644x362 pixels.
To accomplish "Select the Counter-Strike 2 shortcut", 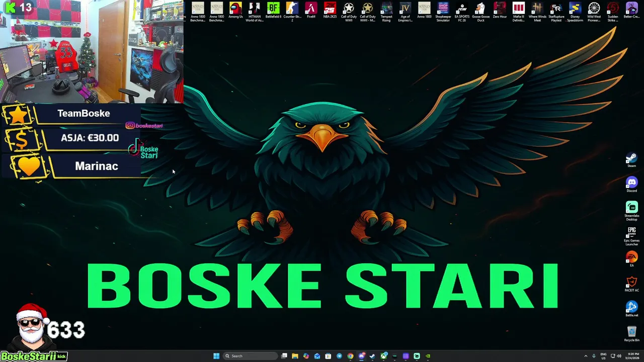I will (x=292, y=12).
